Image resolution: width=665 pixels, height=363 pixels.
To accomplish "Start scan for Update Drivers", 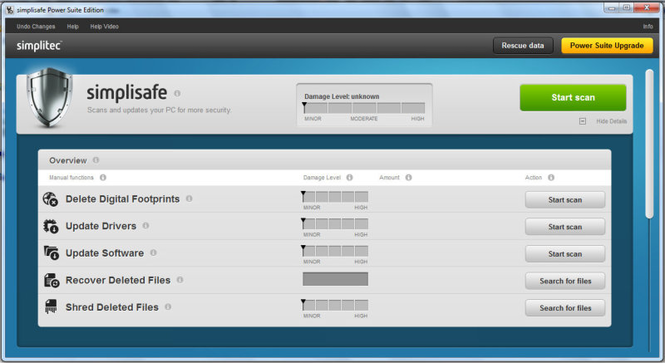I will coord(565,227).
